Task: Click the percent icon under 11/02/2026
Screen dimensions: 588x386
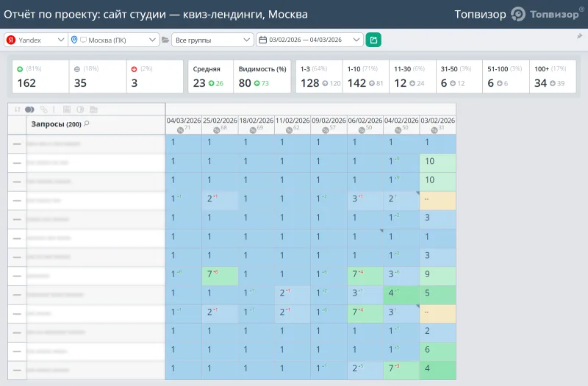Action: coord(289,130)
